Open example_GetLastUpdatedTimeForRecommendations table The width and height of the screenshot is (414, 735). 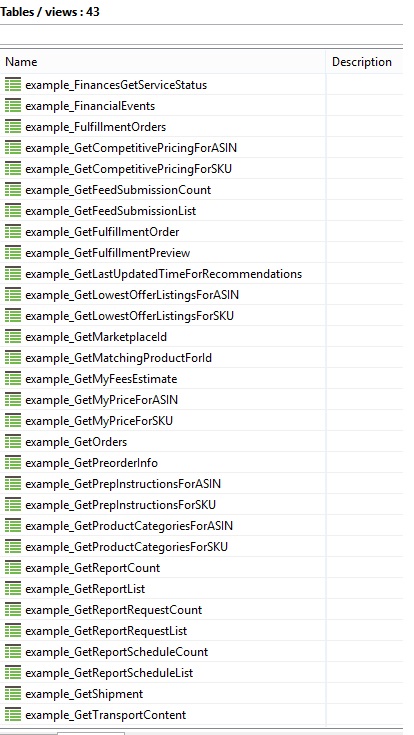[x=164, y=274]
